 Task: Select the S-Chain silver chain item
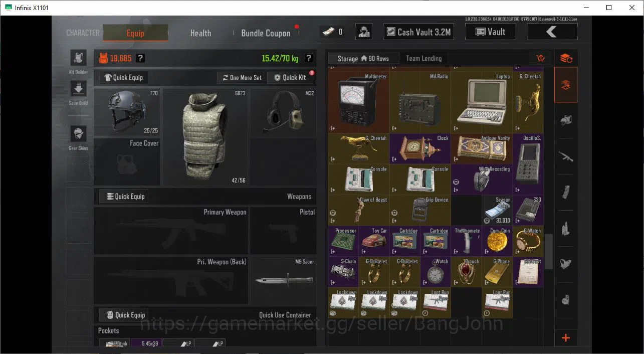(343, 272)
